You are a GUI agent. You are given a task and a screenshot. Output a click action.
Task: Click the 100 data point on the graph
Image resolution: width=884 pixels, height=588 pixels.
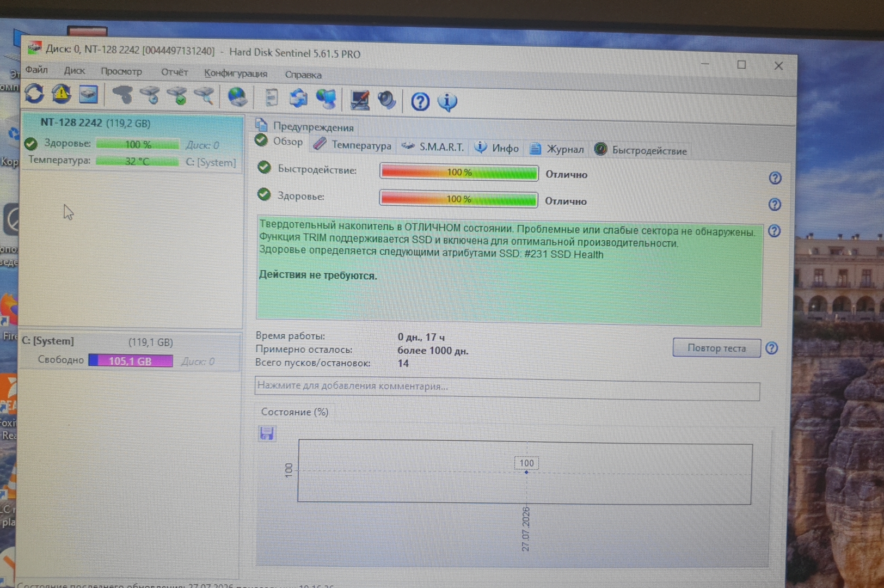click(x=526, y=472)
